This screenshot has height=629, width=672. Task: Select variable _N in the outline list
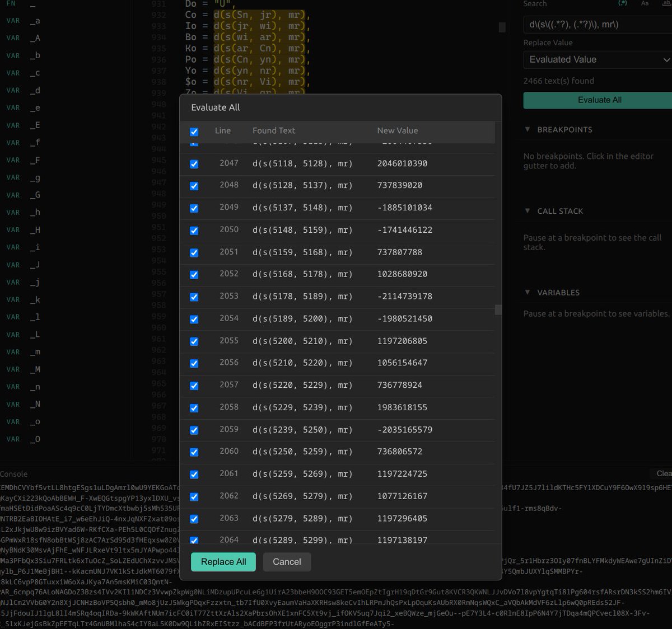[35, 404]
